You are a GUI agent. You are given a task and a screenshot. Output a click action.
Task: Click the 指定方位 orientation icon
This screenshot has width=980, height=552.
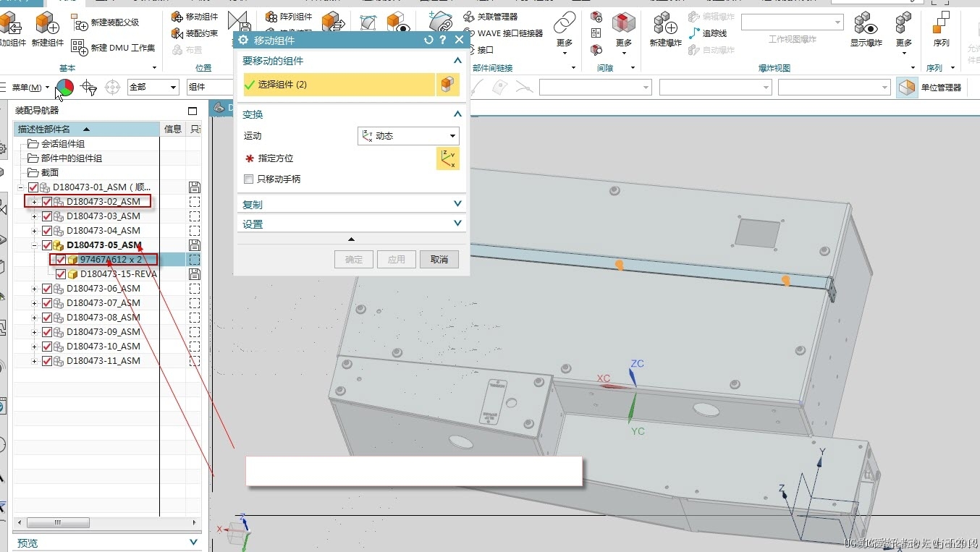point(448,158)
